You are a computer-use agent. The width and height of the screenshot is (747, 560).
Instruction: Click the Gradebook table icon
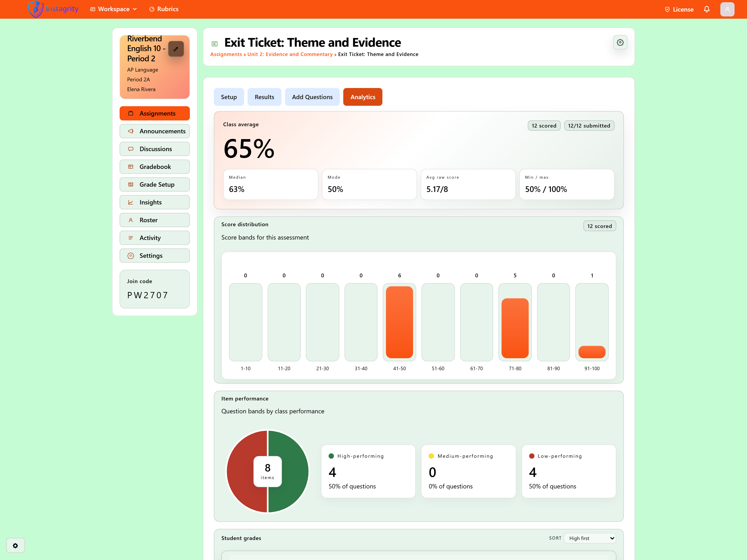pyautogui.click(x=131, y=167)
